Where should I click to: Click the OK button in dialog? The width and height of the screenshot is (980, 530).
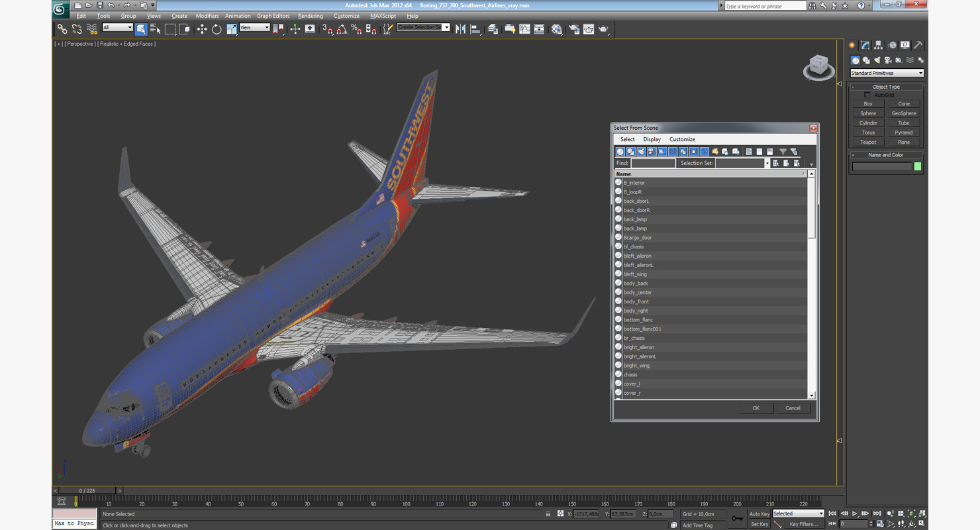coord(756,408)
